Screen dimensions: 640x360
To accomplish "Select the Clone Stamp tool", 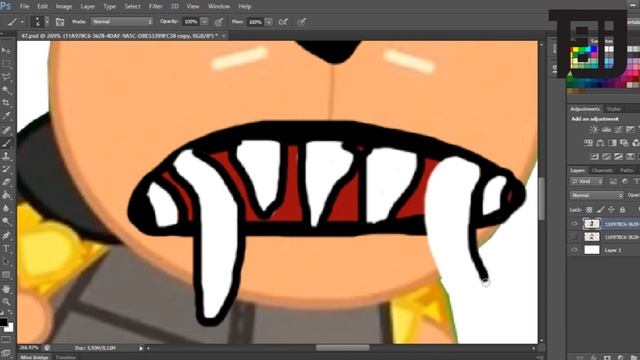I will tap(6, 156).
